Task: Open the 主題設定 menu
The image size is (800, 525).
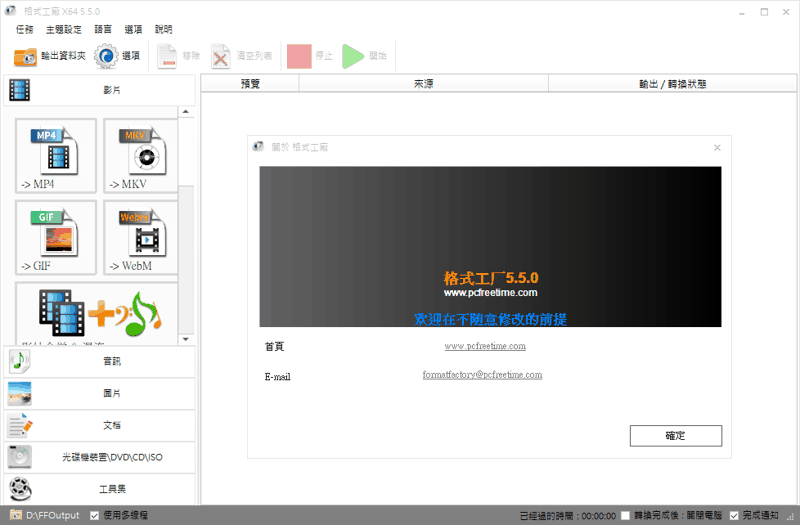Action: 64,30
